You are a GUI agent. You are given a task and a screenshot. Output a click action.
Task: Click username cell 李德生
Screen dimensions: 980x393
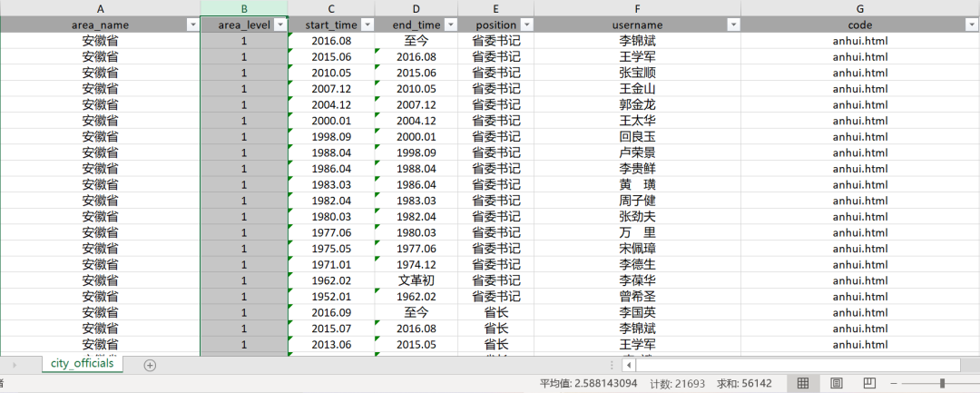point(638,264)
